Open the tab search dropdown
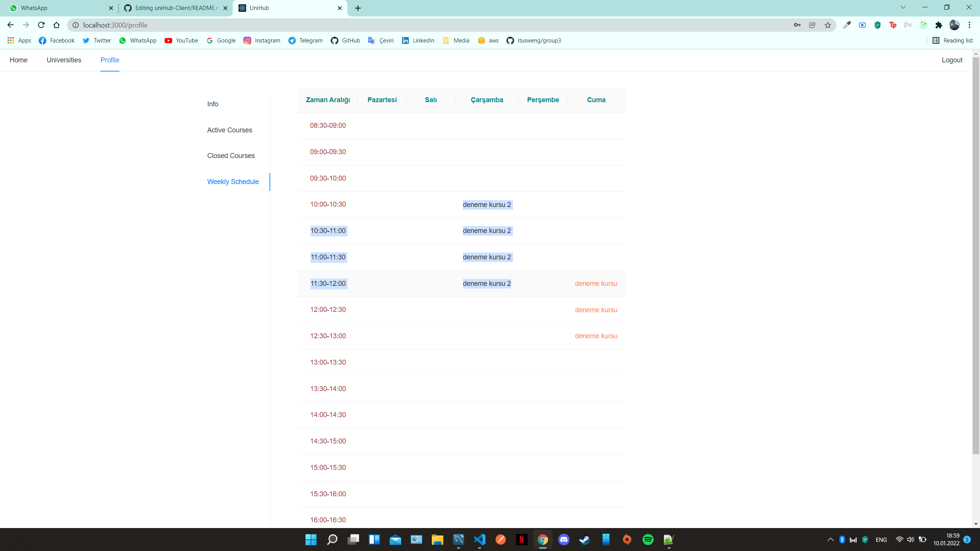980x551 pixels. pyautogui.click(x=902, y=8)
